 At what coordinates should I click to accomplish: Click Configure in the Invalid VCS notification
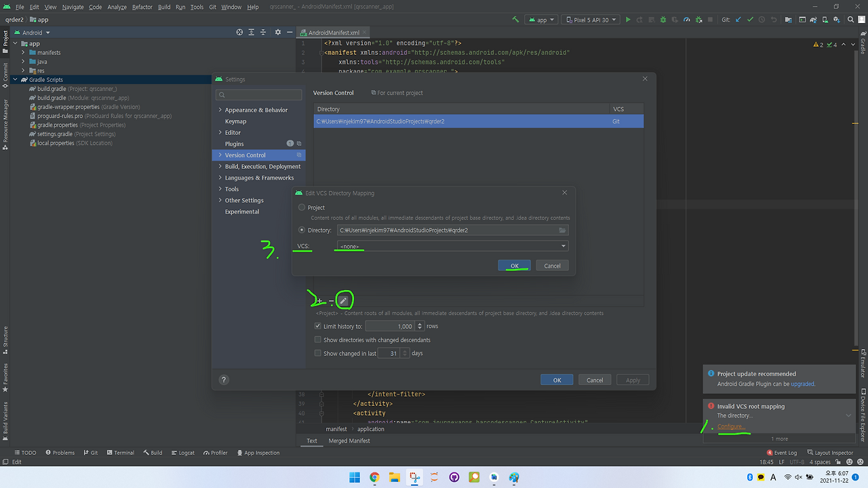pyautogui.click(x=730, y=426)
